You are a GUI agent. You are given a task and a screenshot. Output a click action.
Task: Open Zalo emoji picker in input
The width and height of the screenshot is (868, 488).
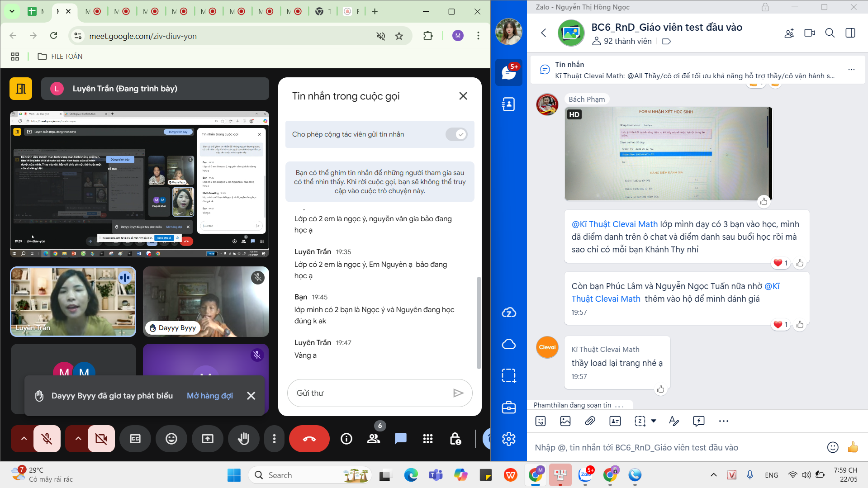tap(833, 447)
